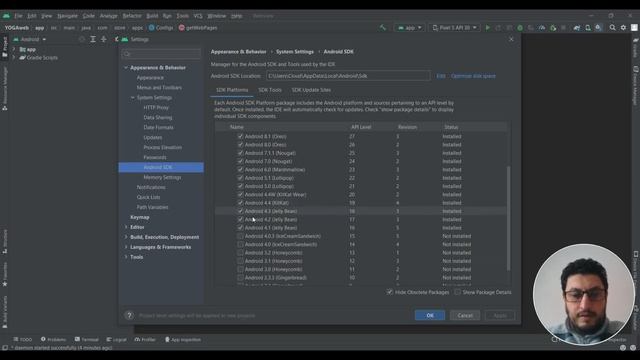Click Sync Project with Gradle Files icon
The image size is (640, 360).
click(576, 28)
